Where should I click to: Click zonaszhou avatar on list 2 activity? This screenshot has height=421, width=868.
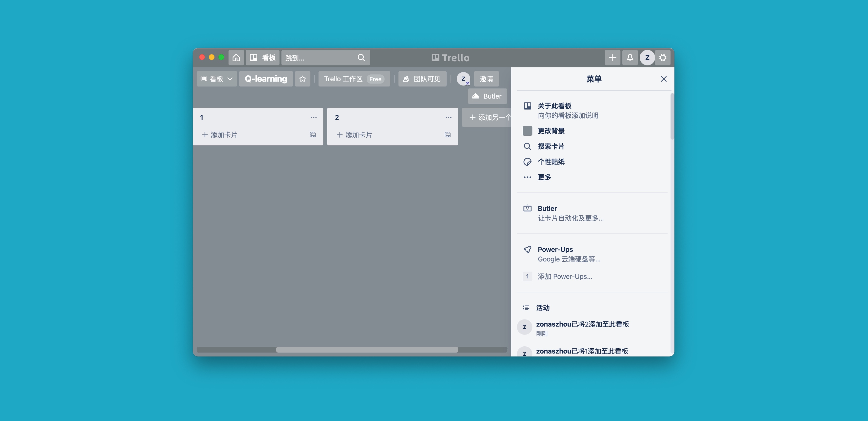point(524,327)
